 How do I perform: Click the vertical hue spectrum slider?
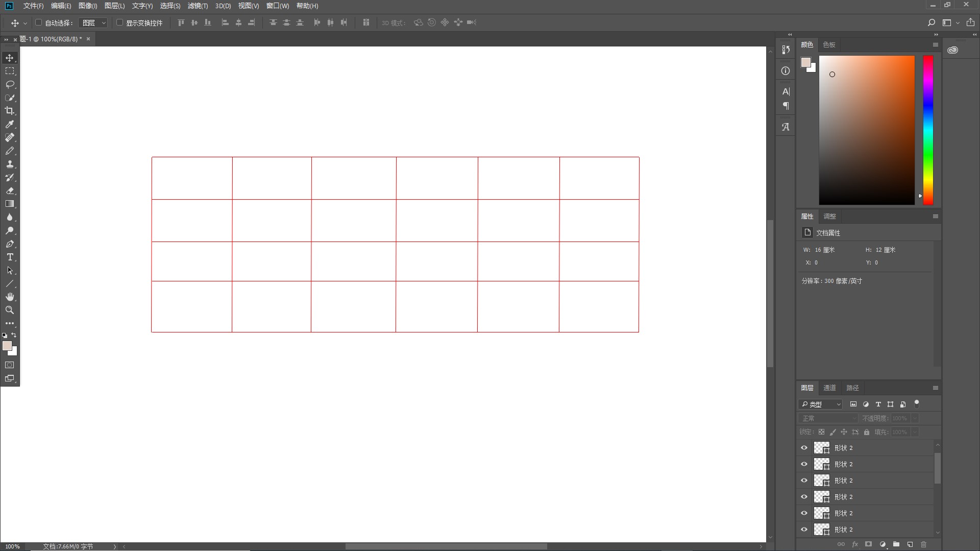[x=928, y=130]
